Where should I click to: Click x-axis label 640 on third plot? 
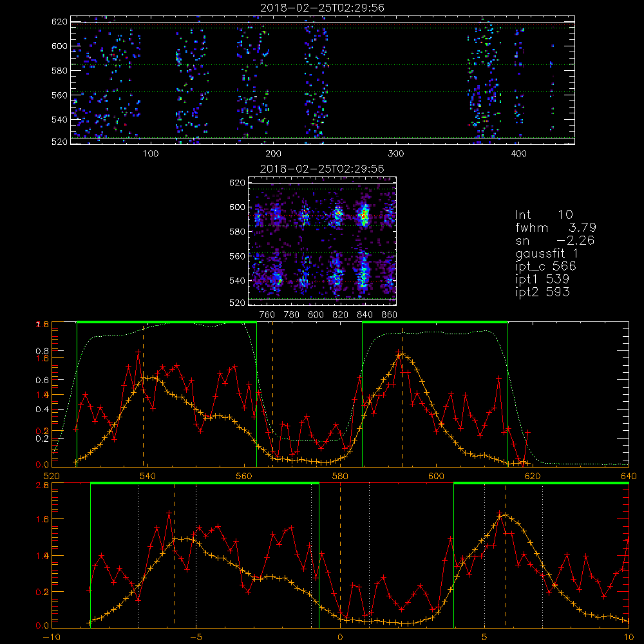pos(629,477)
